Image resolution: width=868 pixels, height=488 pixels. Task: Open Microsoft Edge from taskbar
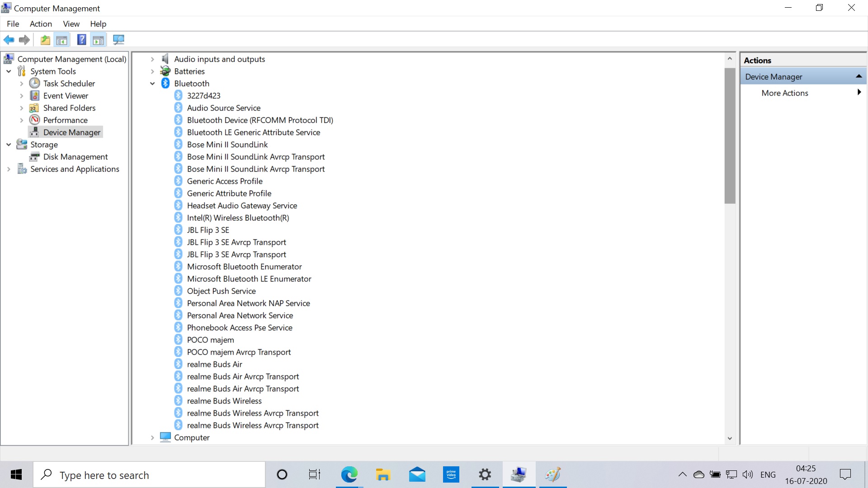[349, 474]
